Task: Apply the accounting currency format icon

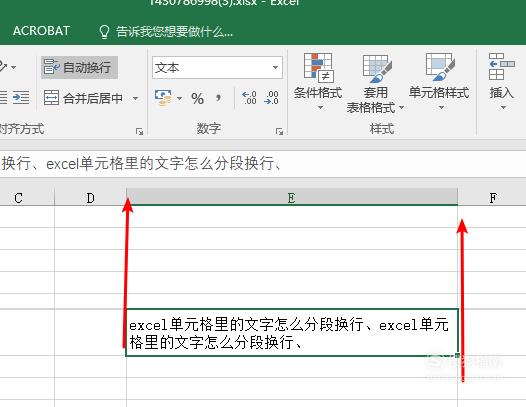Action: (x=163, y=98)
